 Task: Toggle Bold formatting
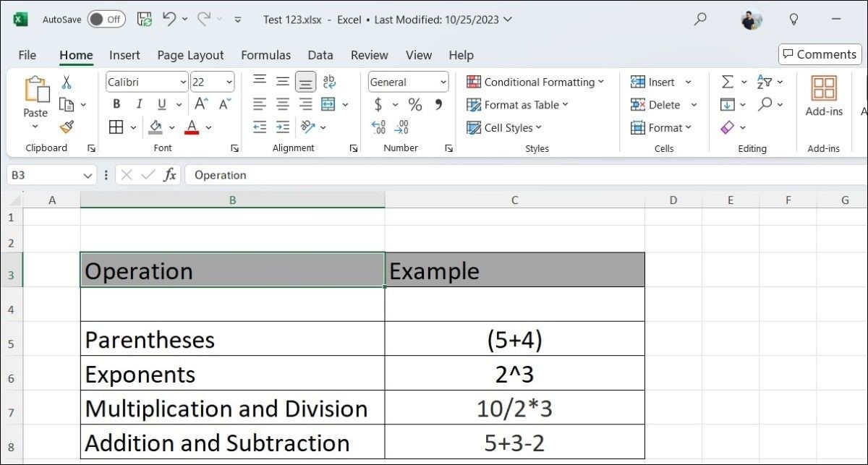(116, 104)
